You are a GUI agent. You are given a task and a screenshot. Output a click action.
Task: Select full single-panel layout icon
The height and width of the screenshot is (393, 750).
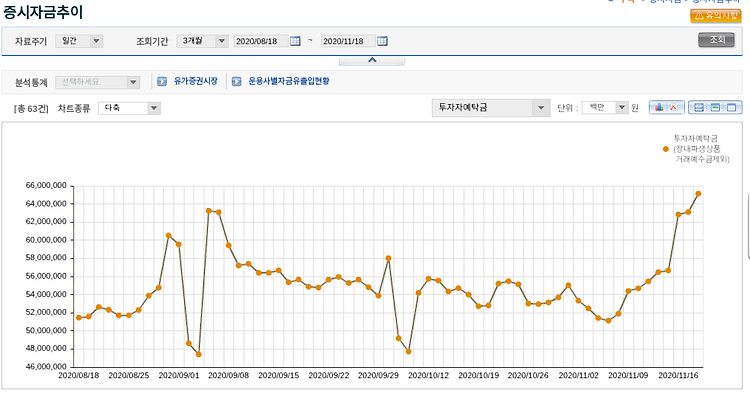732,108
